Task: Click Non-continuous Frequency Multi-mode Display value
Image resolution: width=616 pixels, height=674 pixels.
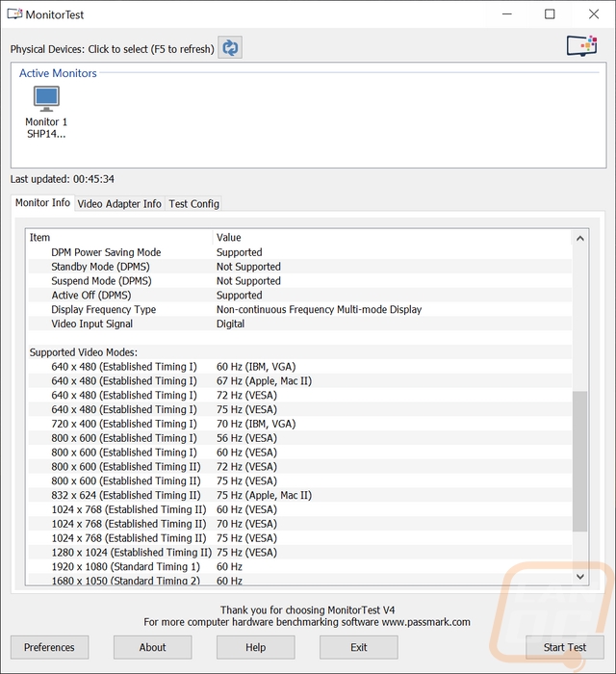Action: tap(319, 309)
